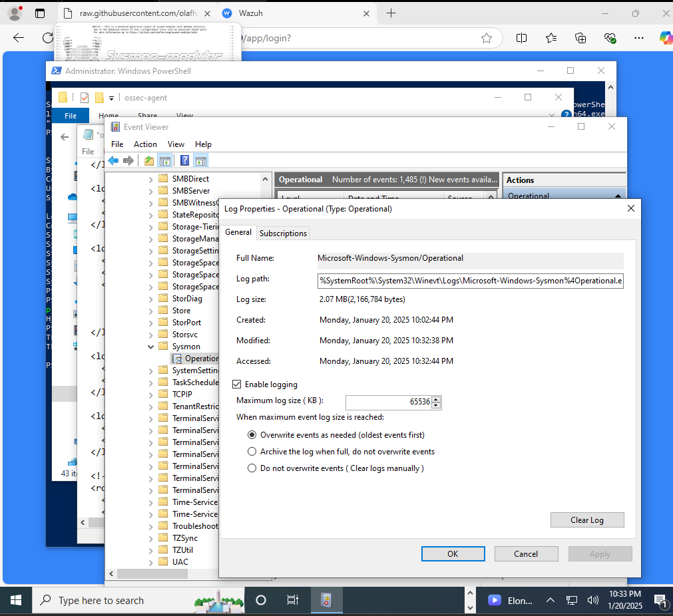Select Do not overwrite events option
This screenshot has width=673, height=616.
coord(252,468)
